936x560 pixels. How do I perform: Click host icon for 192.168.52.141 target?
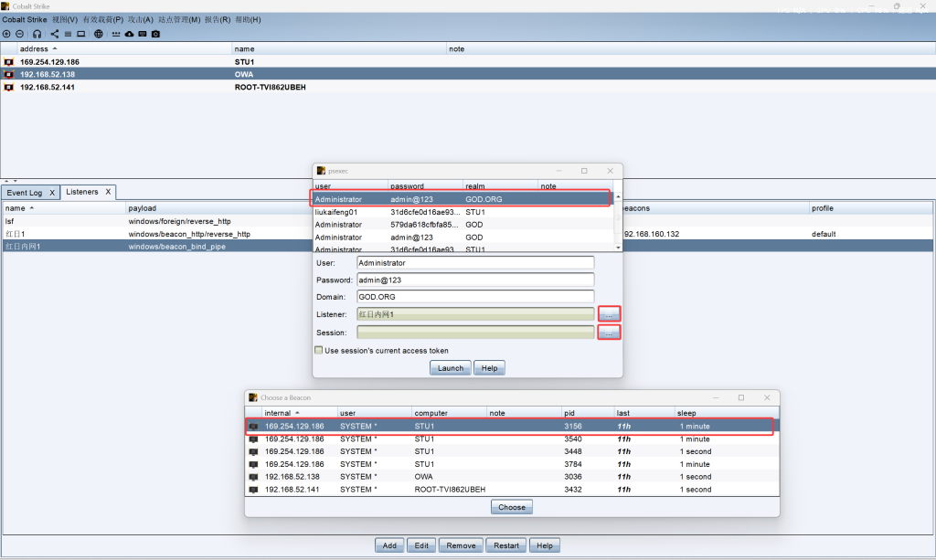pos(9,87)
